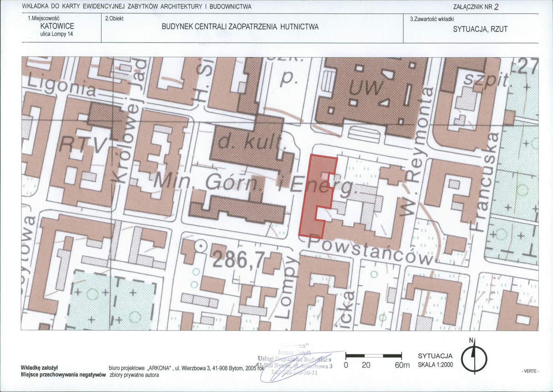
Task: Click the 'SKALA 1:2000' text
Action: [x=435, y=365]
